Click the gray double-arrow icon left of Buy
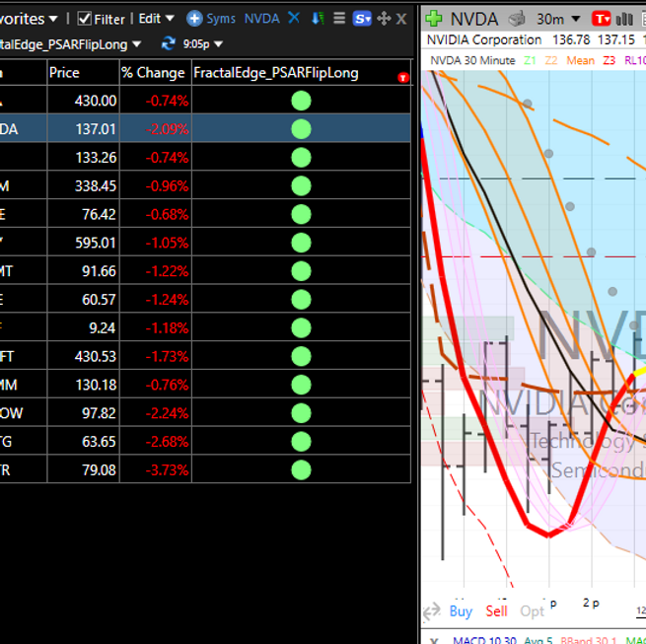The image size is (646, 644). 432,611
